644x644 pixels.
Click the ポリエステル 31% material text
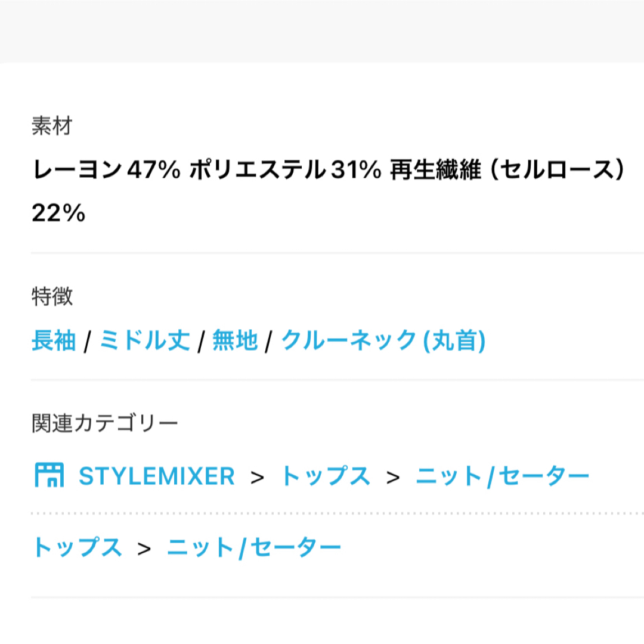tap(286, 169)
